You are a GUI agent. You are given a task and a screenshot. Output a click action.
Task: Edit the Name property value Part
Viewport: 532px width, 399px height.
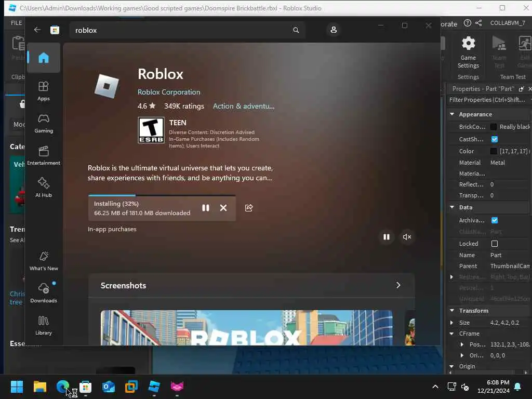click(496, 255)
